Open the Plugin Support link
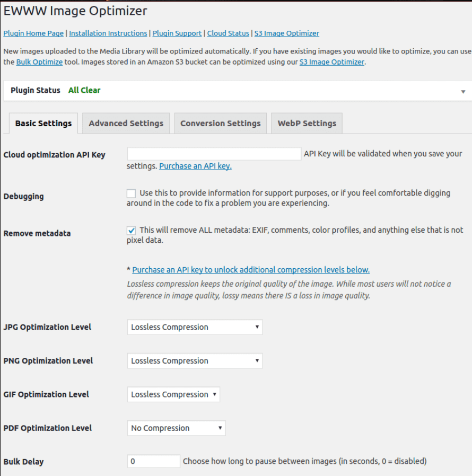The height and width of the screenshot is (476, 472). [x=177, y=33]
